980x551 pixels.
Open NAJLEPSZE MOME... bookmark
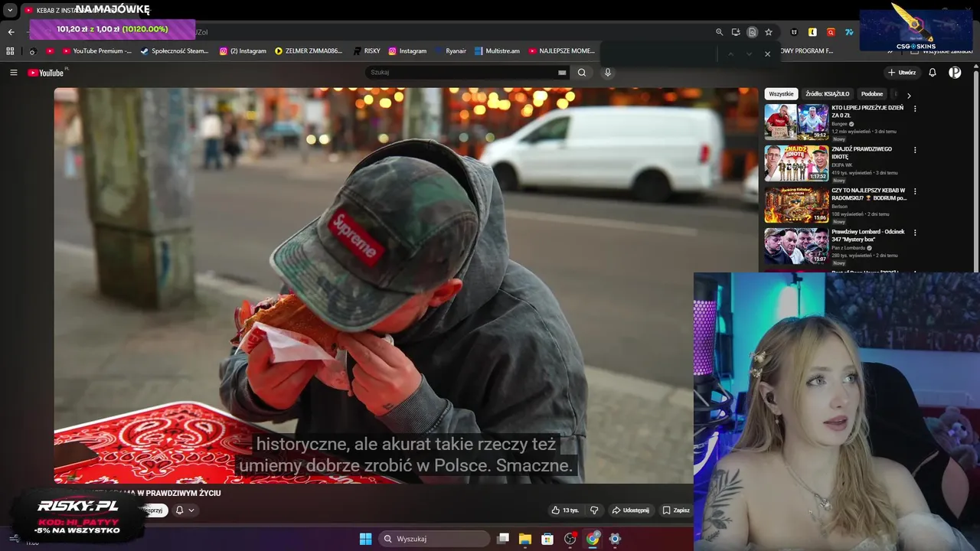point(561,51)
